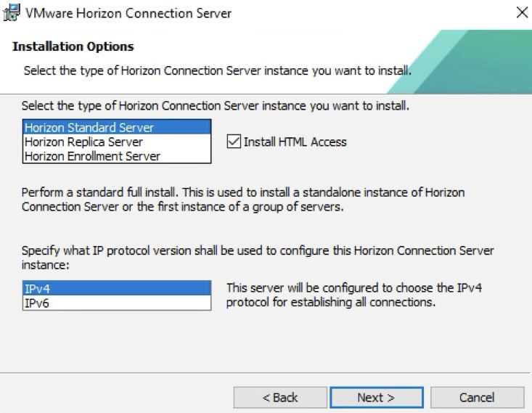Select IPv4 as the IP protocol
Screen dimensions: 532x413
tap(116, 289)
